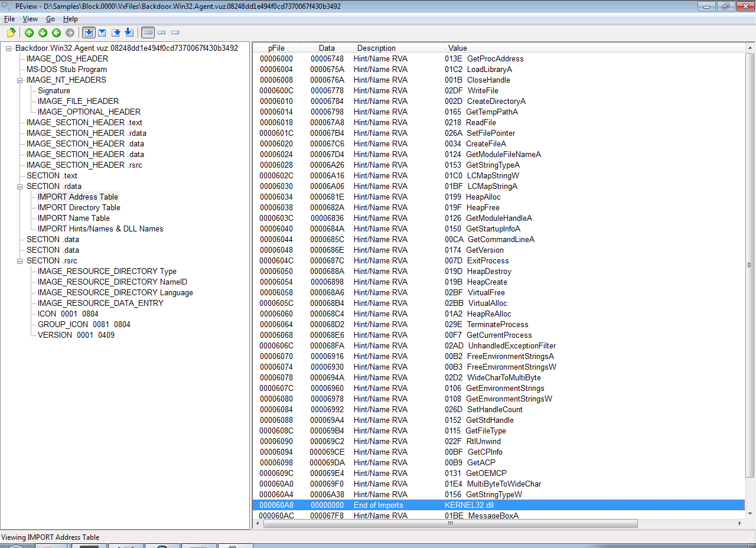756x548 pixels.
Task: Go back using the green left-arrow icon
Action: pos(56,32)
